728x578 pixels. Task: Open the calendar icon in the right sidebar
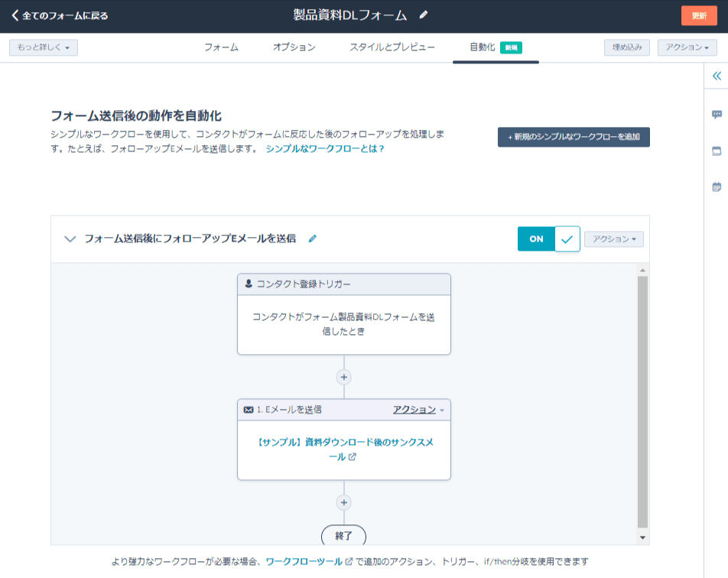717,187
